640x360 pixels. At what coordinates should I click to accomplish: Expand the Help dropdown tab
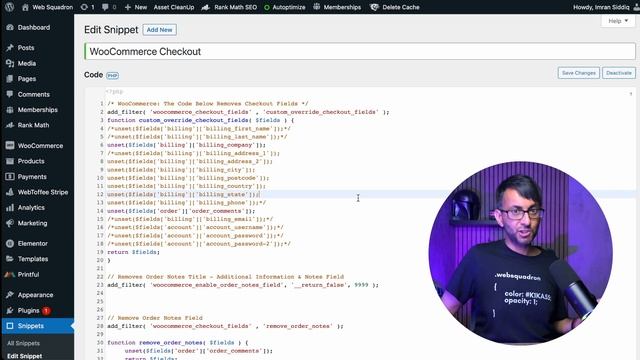(x=618, y=21)
